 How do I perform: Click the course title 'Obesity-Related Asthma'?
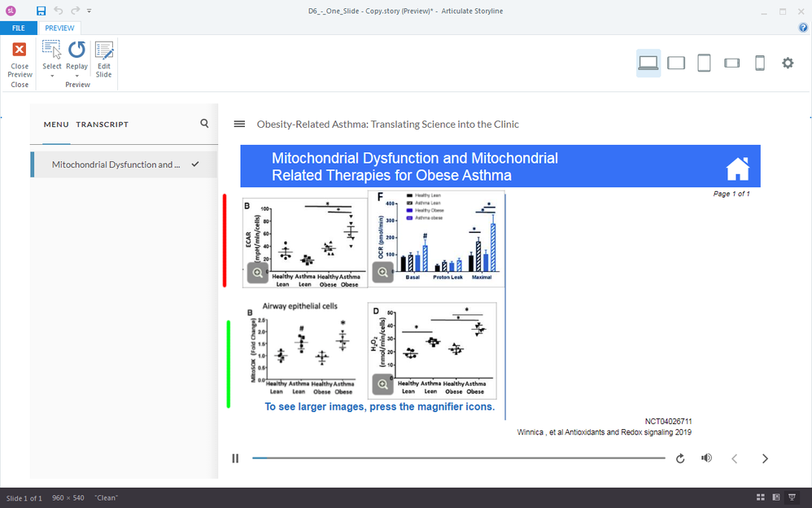pos(388,125)
